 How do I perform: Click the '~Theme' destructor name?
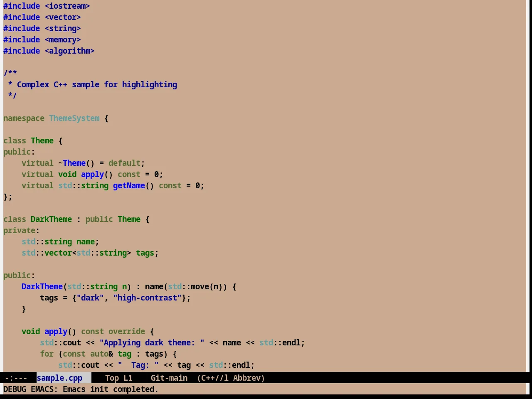(72, 163)
